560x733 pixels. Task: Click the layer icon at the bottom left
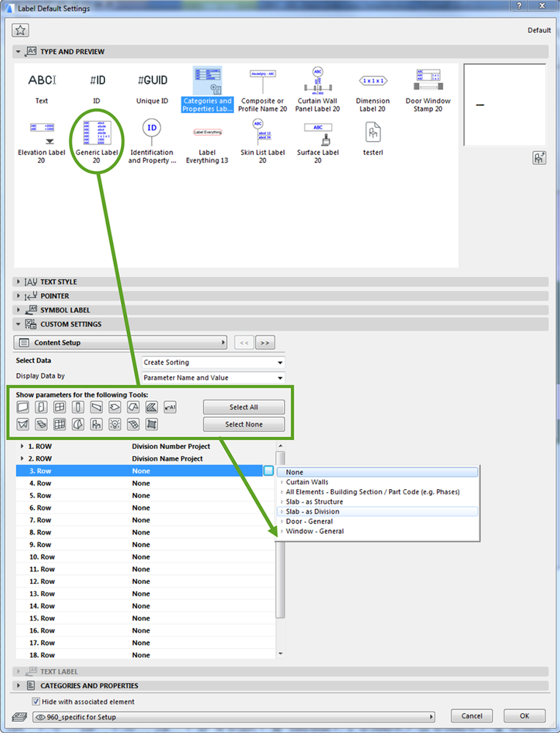19,717
